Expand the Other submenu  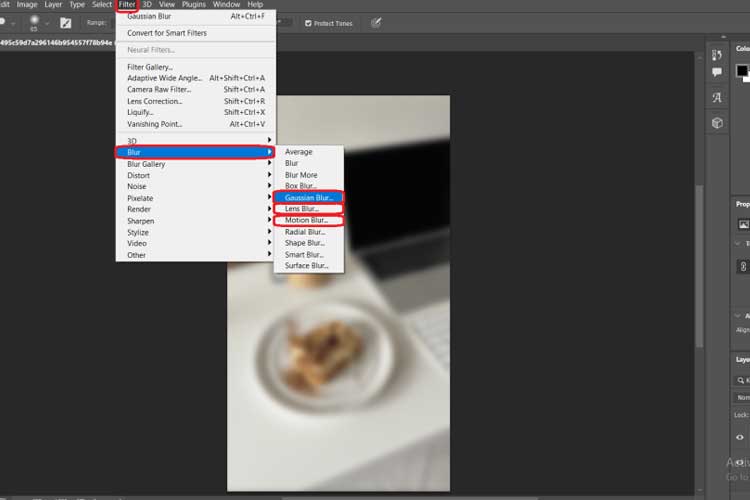point(196,255)
